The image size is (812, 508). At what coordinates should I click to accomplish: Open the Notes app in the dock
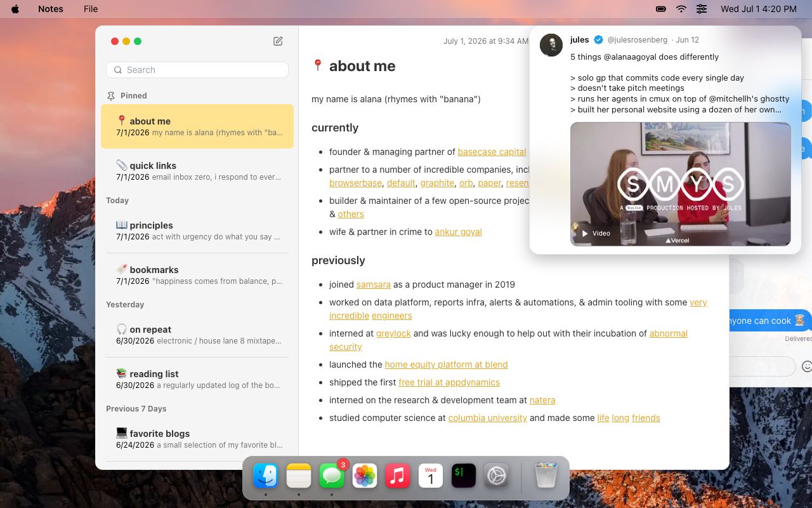click(x=299, y=476)
